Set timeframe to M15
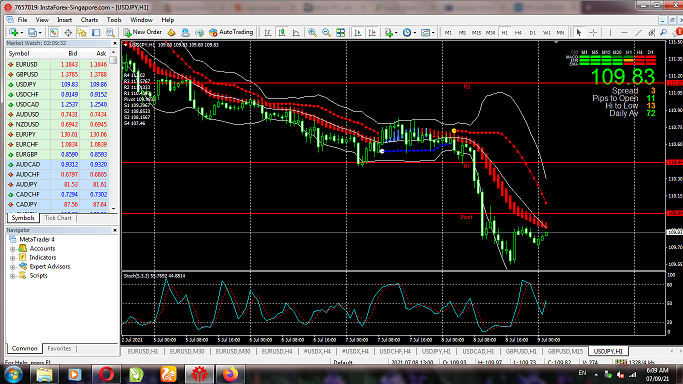The height and width of the screenshot is (384, 683). [x=476, y=33]
